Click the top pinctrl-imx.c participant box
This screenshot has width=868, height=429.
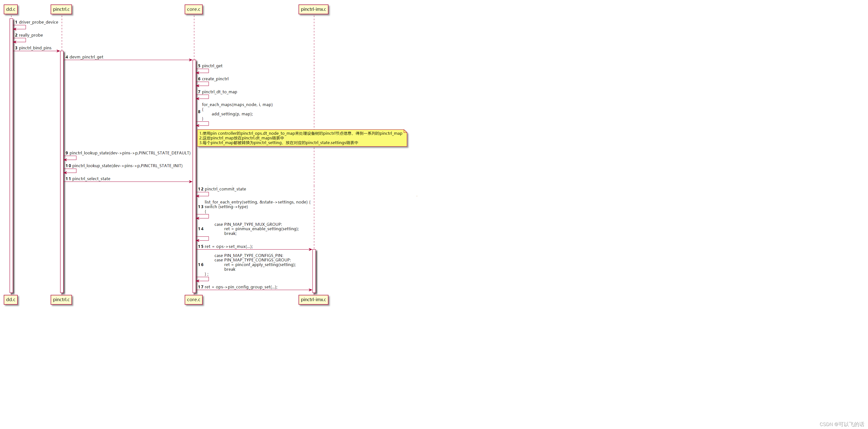click(x=313, y=9)
